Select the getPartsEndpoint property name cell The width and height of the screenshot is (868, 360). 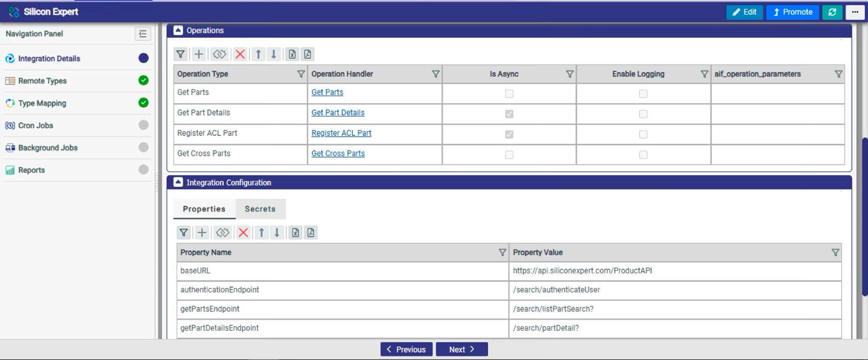[x=343, y=309]
